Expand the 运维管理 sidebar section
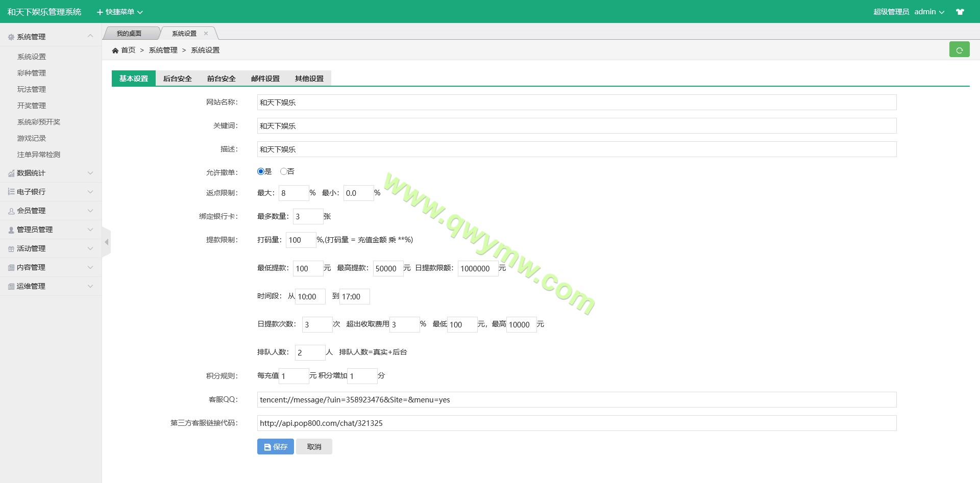980x483 pixels. 51,286
